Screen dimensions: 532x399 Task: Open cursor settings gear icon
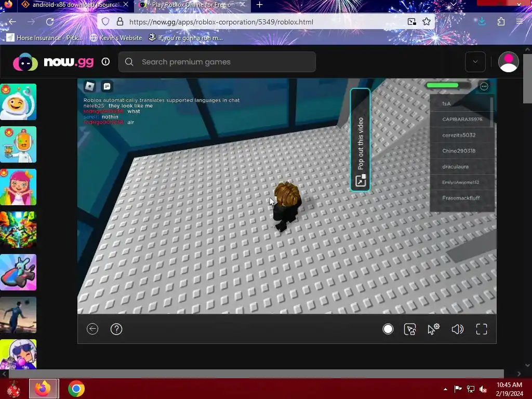pos(433,329)
